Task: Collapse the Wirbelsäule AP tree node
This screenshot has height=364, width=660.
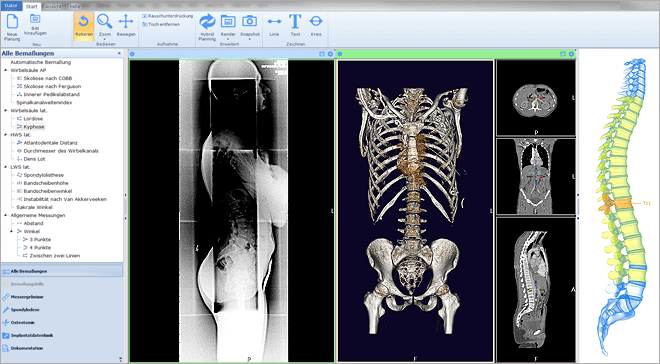Action: (x=6, y=70)
